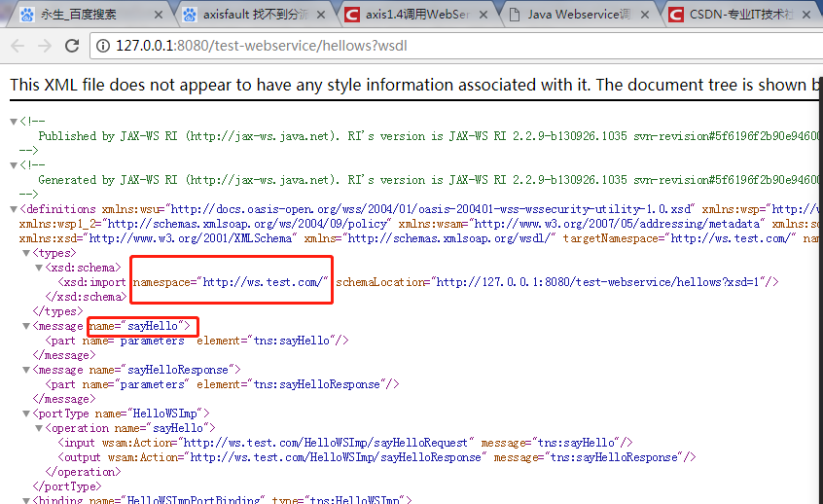Click page favicon on Java Webservice tab
The image size is (823, 504).
tap(515, 15)
